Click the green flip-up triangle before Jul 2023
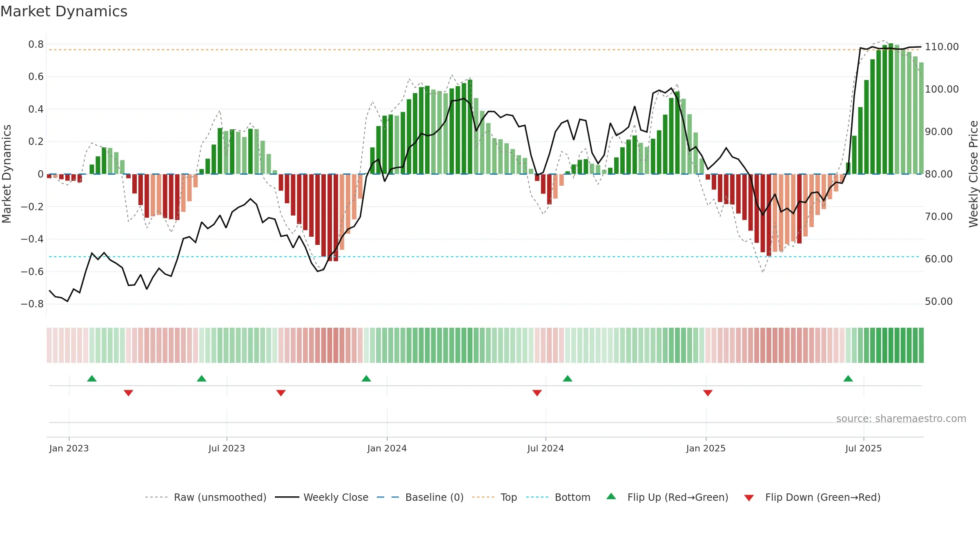The width and height of the screenshot is (980, 551). (x=202, y=378)
